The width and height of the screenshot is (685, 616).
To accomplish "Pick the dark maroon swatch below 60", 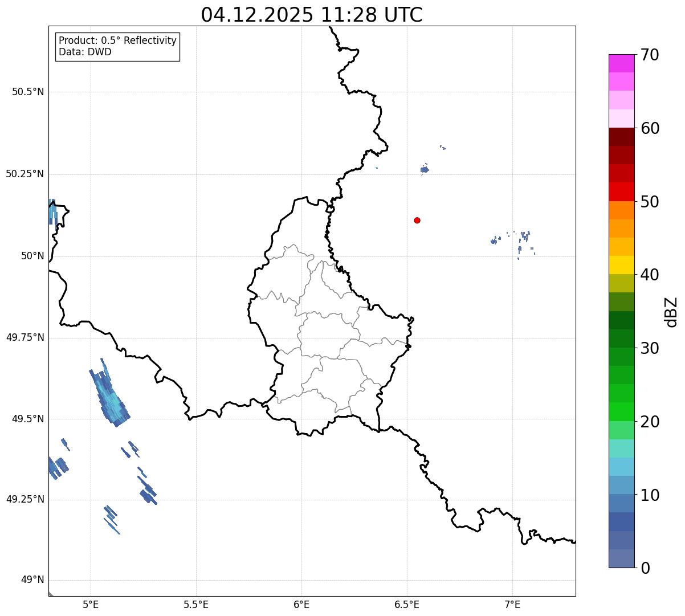I will [x=621, y=137].
